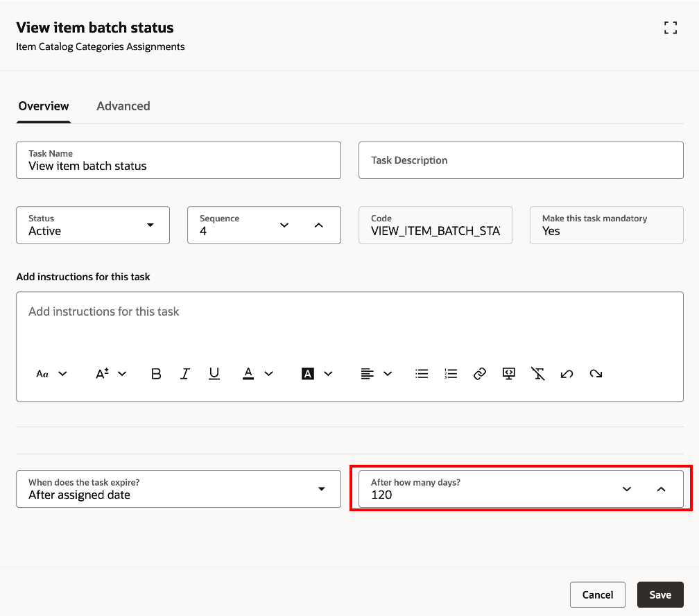The width and height of the screenshot is (699, 616).
Task: Apply italic formatting in the instructions toolbar
Action: [x=184, y=373]
